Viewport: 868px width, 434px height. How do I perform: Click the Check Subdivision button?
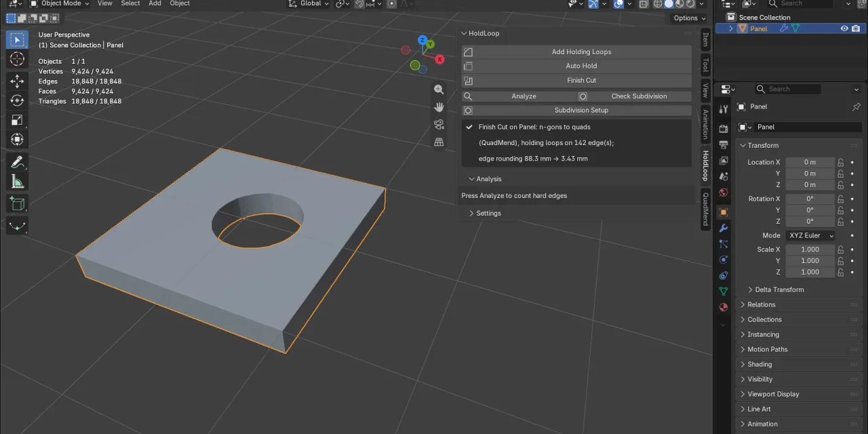[x=635, y=96]
